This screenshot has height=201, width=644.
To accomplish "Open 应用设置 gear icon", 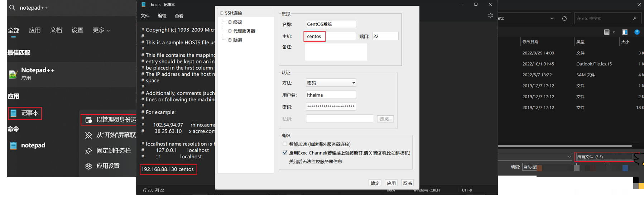I will pos(88,166).
